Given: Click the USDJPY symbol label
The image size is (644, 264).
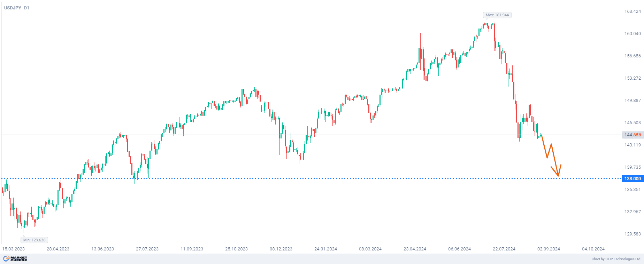Looking at the screenshot, I should point(13,8).
